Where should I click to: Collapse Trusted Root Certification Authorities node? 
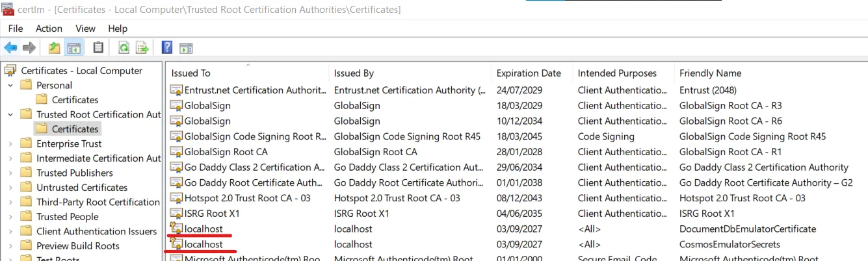pyautogui.click(x=10, y=114)
